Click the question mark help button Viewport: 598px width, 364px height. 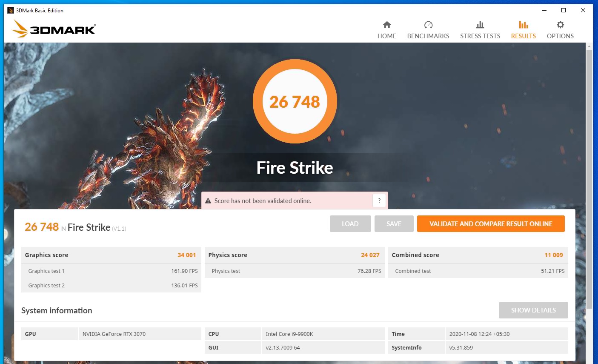point(379,201)
